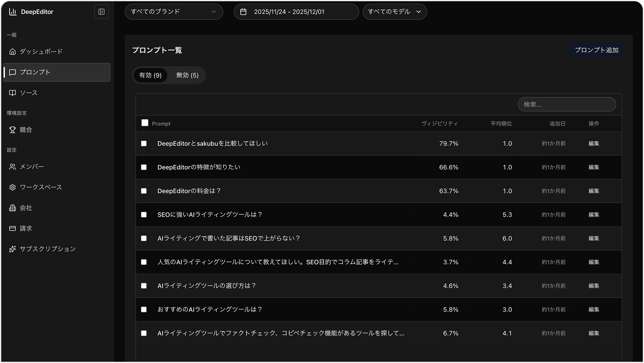Focus the 検索... search field

coord(567,105)
